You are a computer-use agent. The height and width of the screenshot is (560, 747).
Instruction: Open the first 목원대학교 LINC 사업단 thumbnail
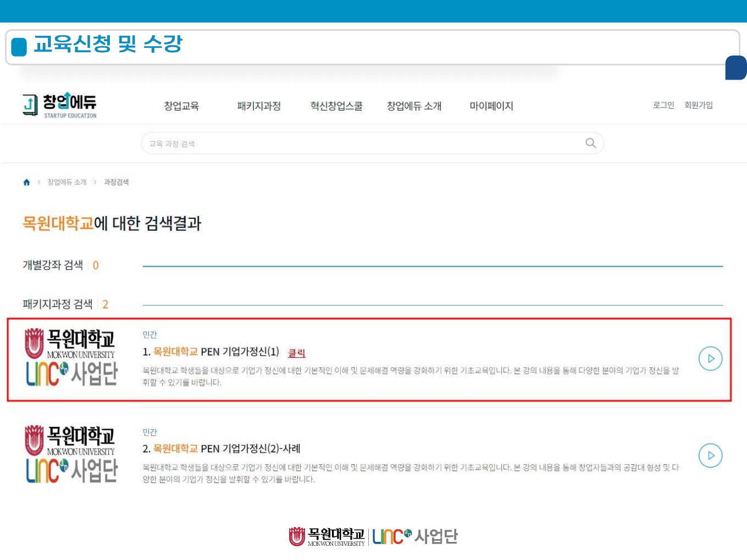pos(71,358)
